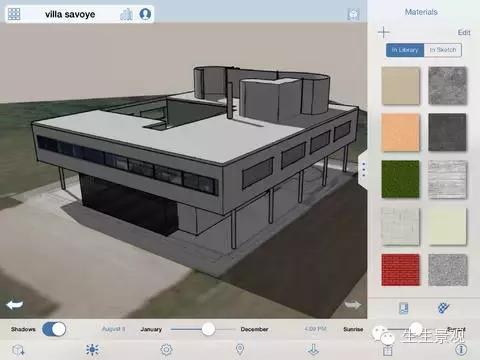This screenshot has height=360, width=480.
Task: Click the August date label
Action: click(x=113, y=329)
